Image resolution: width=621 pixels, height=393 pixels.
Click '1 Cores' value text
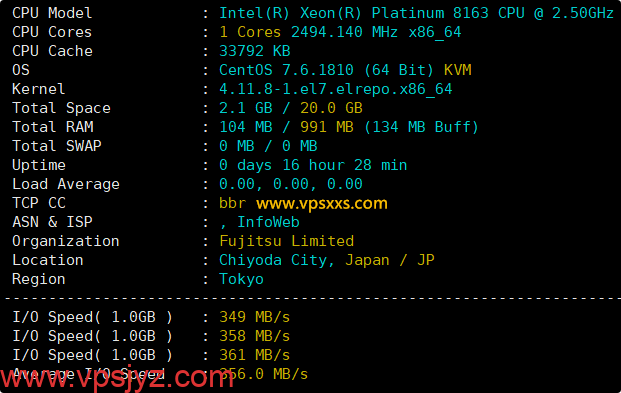(x=250, y=32)
